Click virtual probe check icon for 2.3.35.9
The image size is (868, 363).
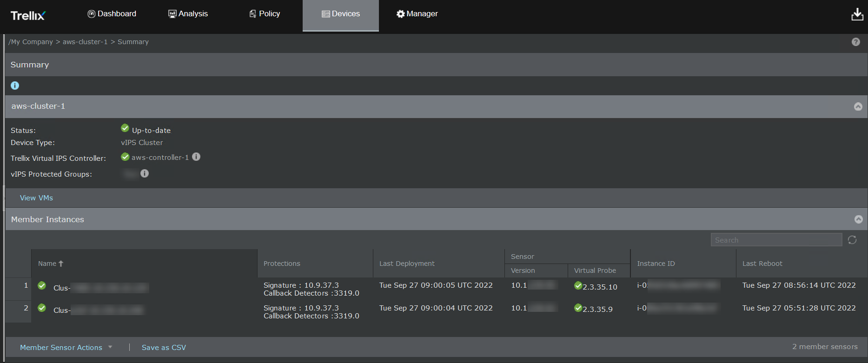pos(578,308)
